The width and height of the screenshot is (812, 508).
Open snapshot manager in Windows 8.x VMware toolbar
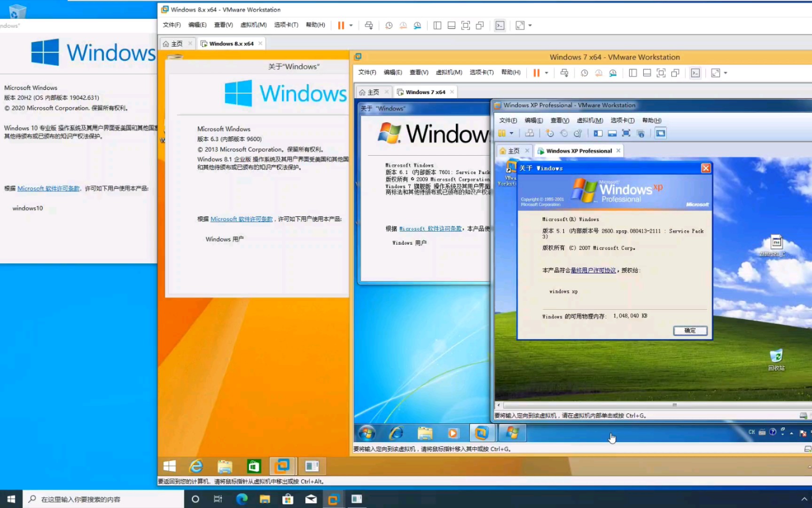click(417, 25)
